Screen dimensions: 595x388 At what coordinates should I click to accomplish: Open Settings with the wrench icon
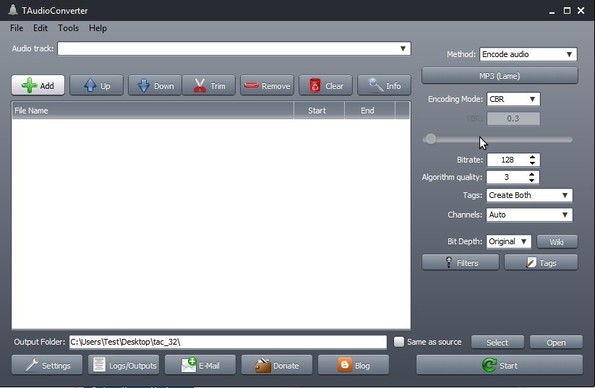(47, 365)
